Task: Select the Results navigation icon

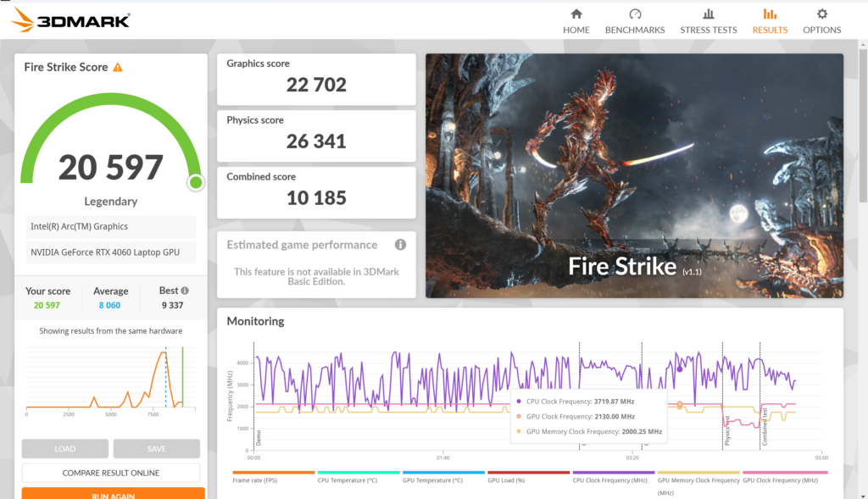Action: tap(769, 20)
